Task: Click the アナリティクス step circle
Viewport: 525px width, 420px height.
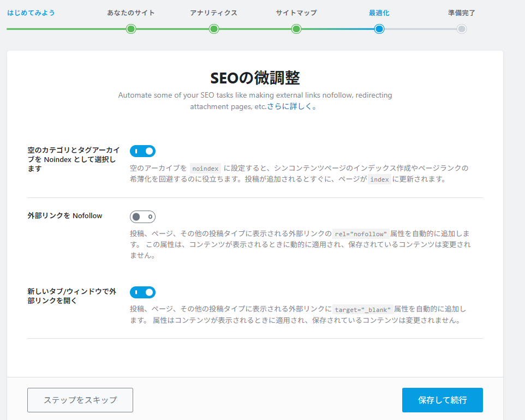Action: [x=214, y=29]
